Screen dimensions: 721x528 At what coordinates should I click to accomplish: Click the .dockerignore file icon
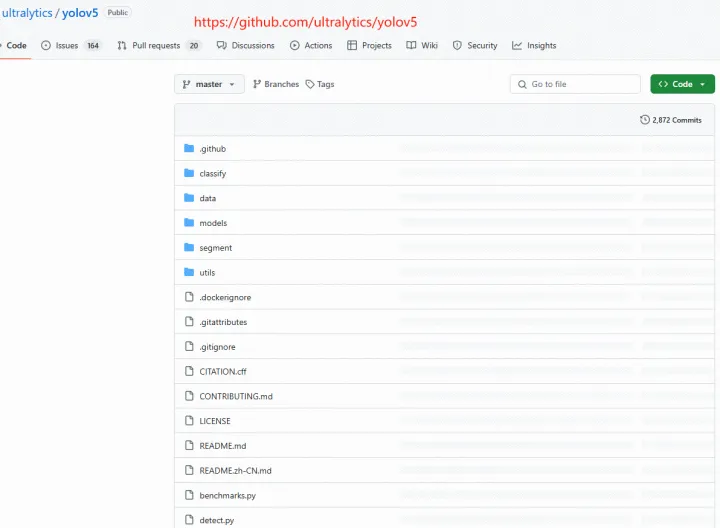pyautogui.click(x=189, y=297)
